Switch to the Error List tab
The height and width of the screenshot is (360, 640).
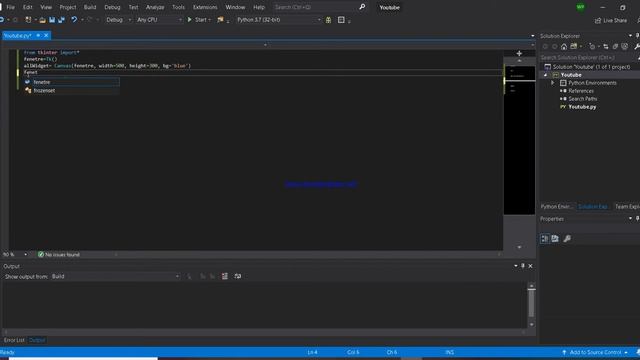coord(14,340)
